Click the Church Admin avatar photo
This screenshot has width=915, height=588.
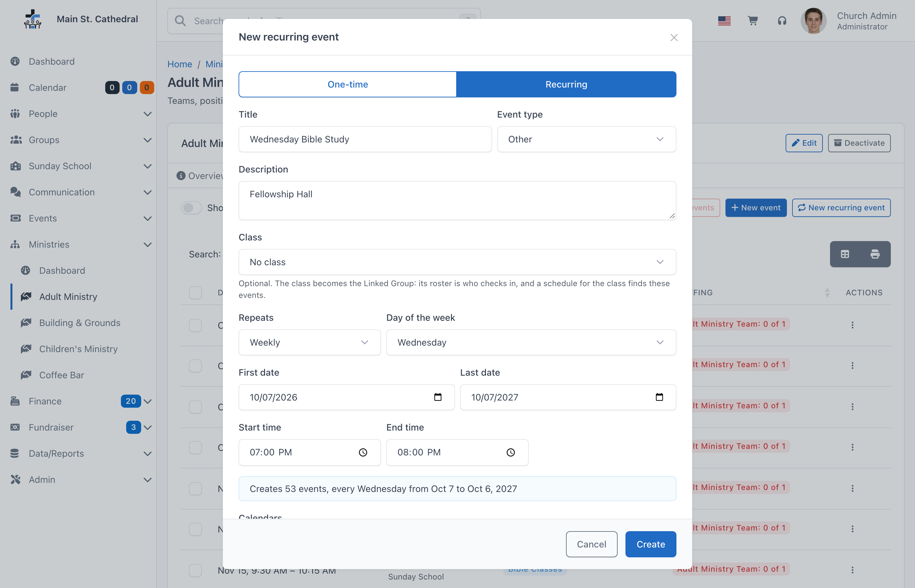coord(813,21)
